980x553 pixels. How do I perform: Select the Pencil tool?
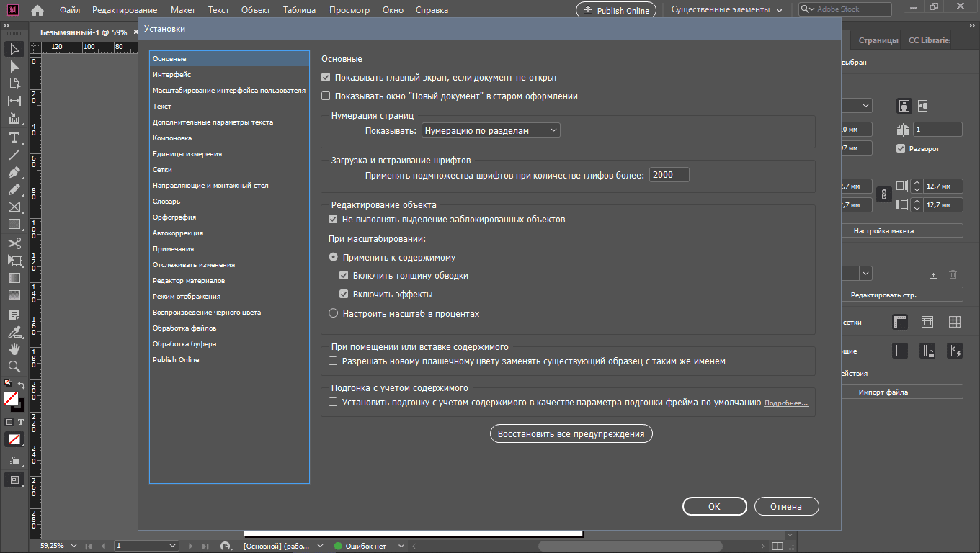[x=14, y=190]
